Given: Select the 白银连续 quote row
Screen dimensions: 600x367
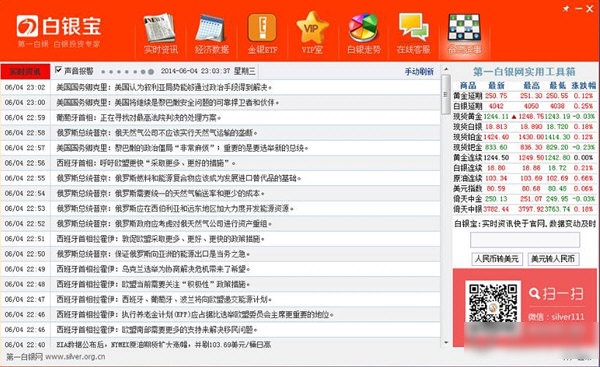Looking at the screenshot, I should [x=525, y=168].
